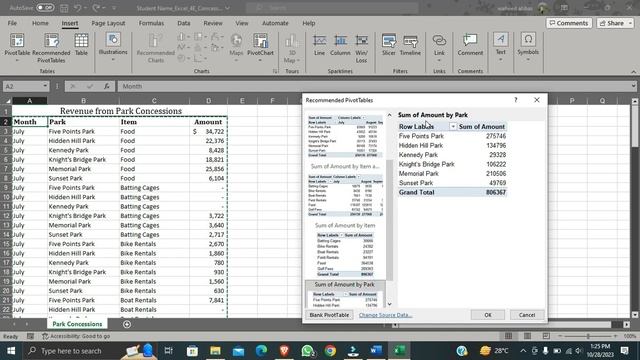Insert a Table from the ribbon
This screenshot has width=640, height=360.
81,45
